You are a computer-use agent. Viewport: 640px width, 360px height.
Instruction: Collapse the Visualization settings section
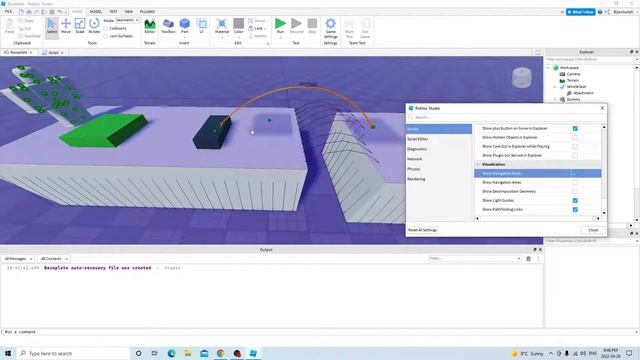pos(478,164)
